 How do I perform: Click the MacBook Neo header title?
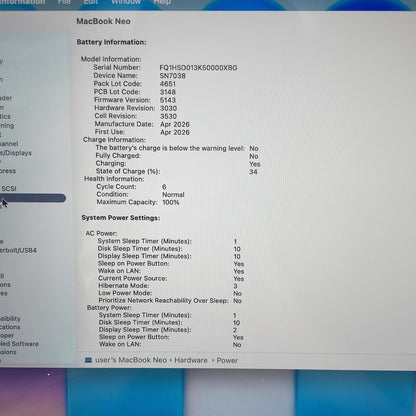[103, 21]
